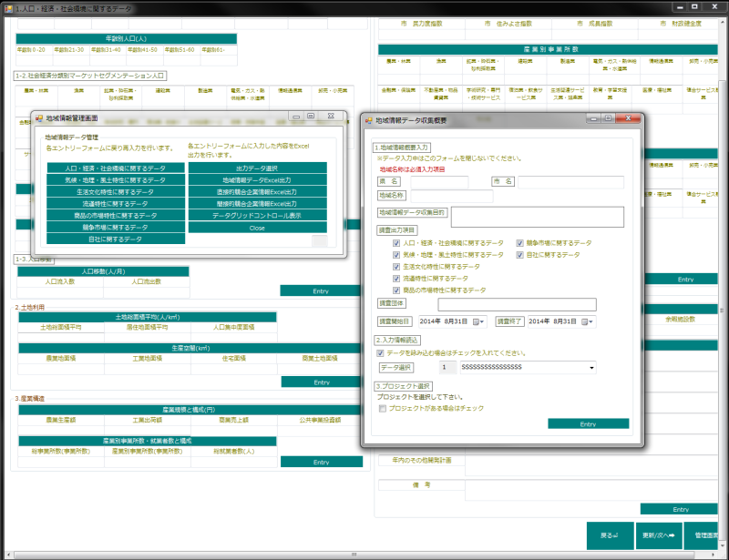This screenshot has width=729, height=560.
Task: Click the 居住地面積平均 column label
Action: pyautogui.click(x=148, y=327)
